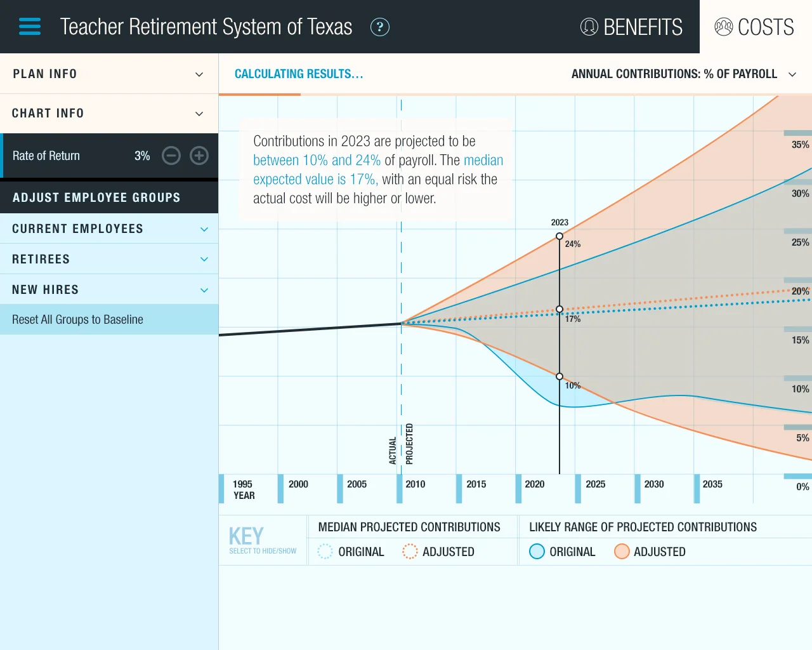The image size is (812, 650).
Task: Click the 30% axis label
Action: [801, 194]
